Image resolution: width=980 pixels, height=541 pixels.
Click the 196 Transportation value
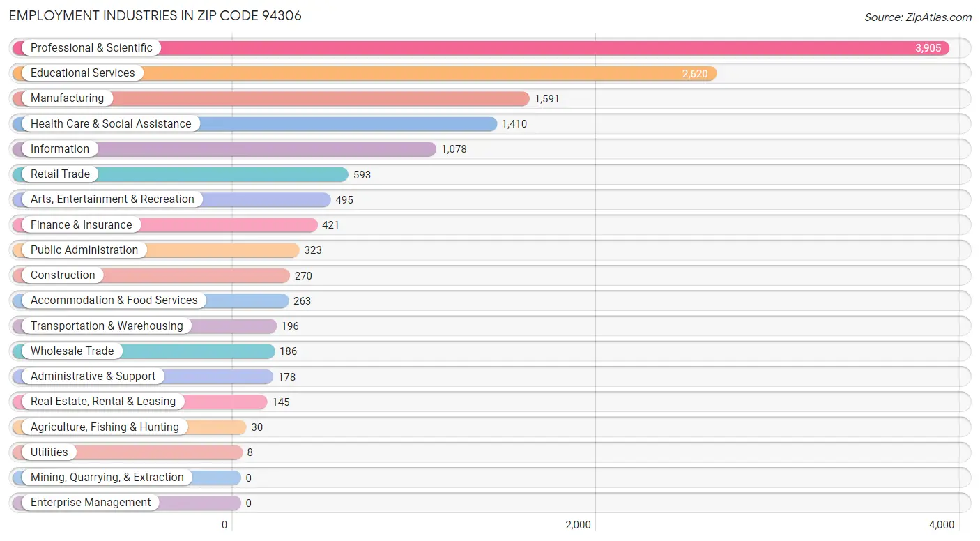[x=290, y=326]
